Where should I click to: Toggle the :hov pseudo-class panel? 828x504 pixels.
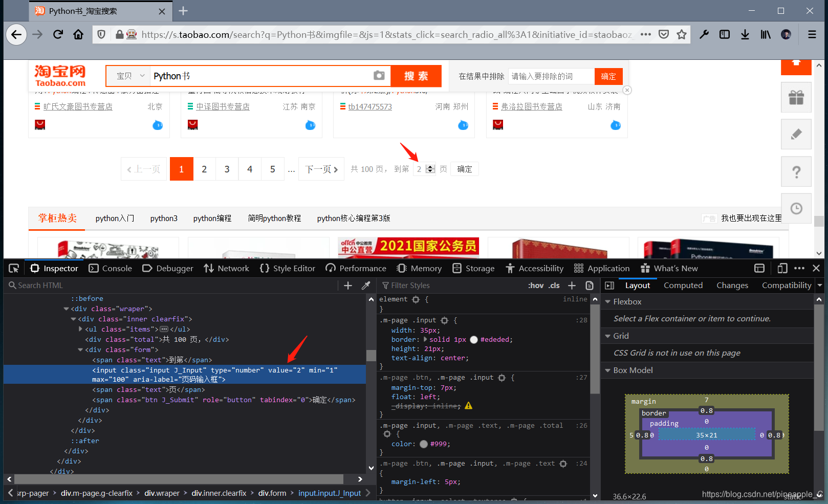point(536,286)
